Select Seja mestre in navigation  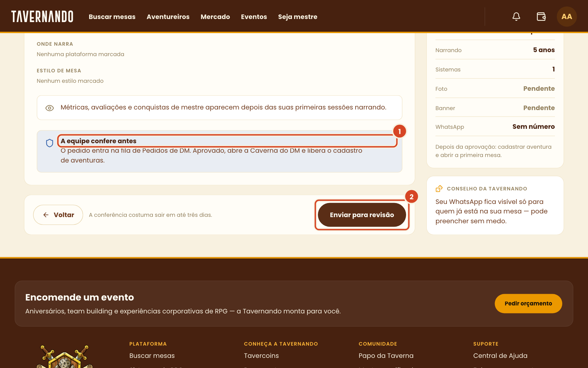coord(298,17)
